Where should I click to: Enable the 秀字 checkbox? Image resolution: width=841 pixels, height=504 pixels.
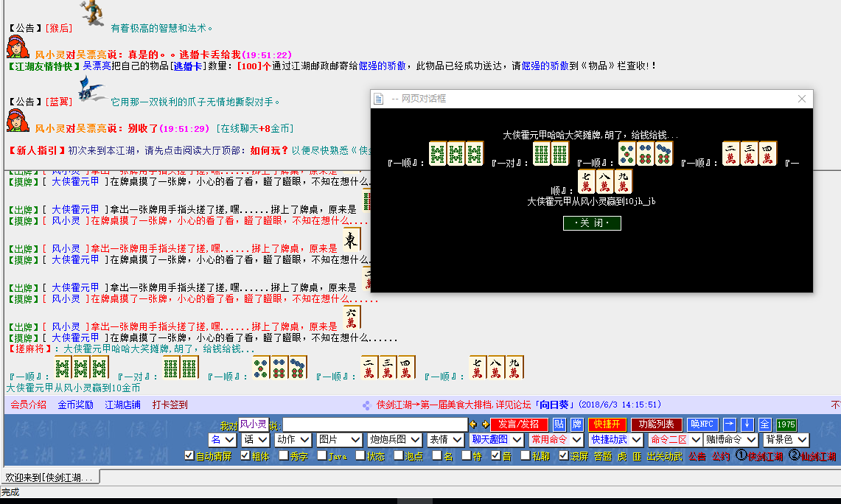point(284,455)
